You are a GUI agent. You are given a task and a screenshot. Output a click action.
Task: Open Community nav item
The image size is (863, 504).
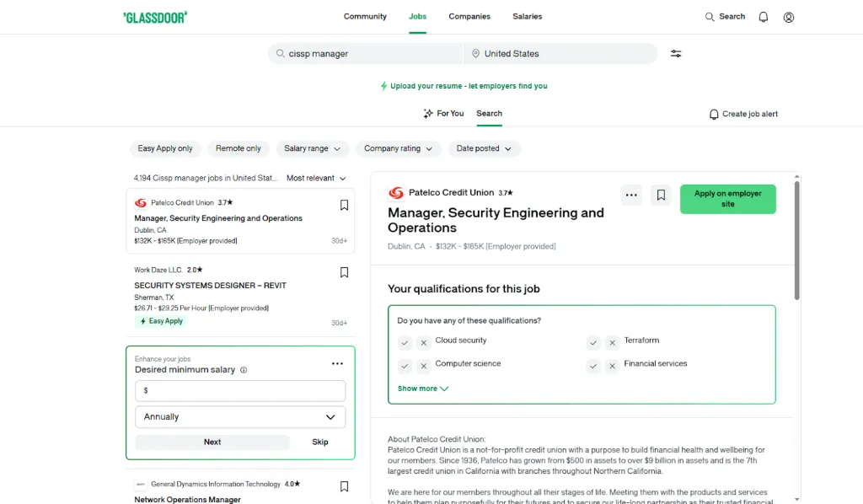(365, 17)
